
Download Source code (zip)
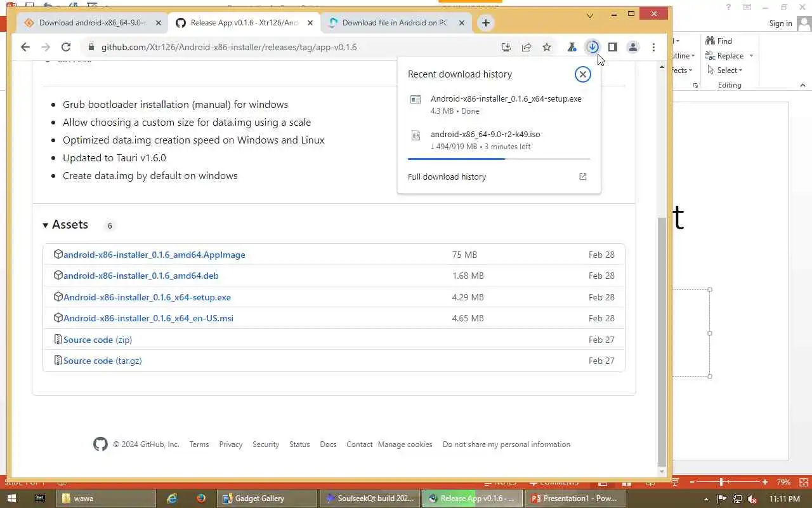tap(98, 340)
